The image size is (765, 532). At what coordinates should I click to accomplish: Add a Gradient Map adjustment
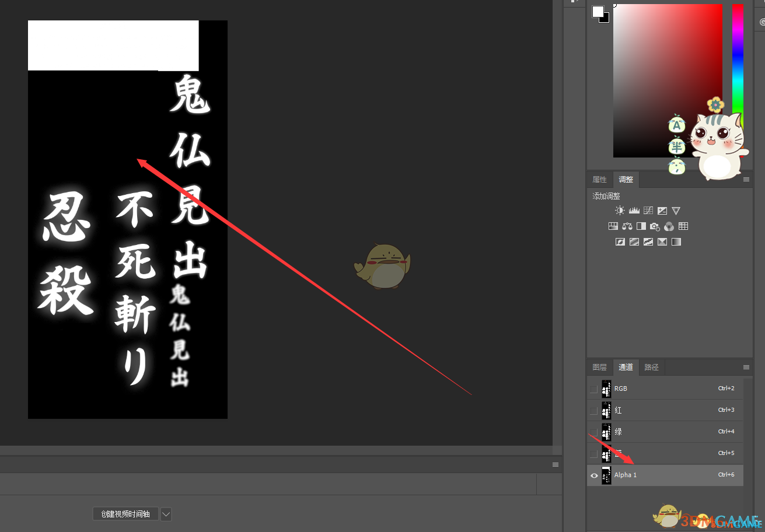676,242
